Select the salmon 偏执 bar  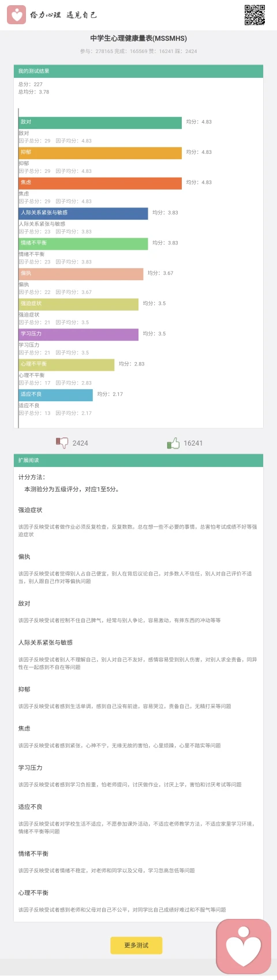click(x=81, y=274)
